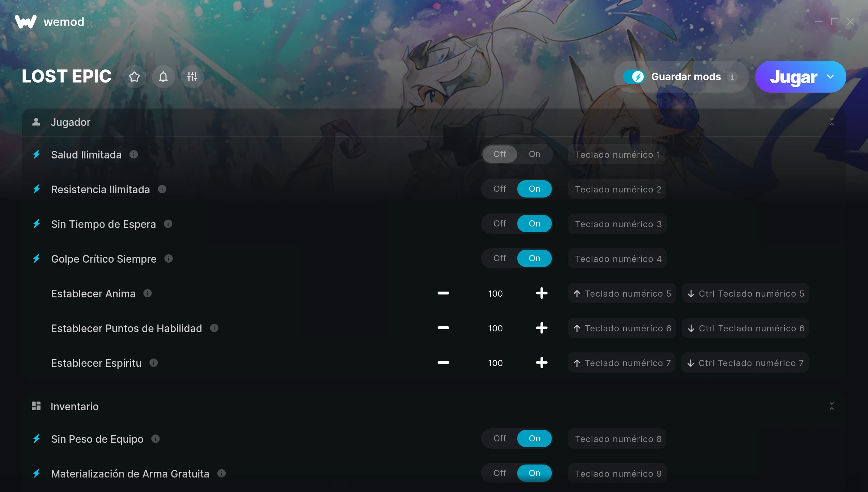Edit Establecer Puntos de Habilidad value field

click(x=495, y=328)
